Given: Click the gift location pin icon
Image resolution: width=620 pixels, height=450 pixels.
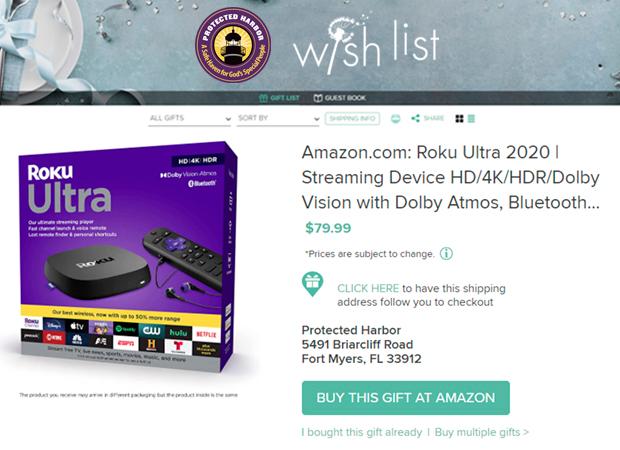Looking at the screenshot, I should click(312, 284).
